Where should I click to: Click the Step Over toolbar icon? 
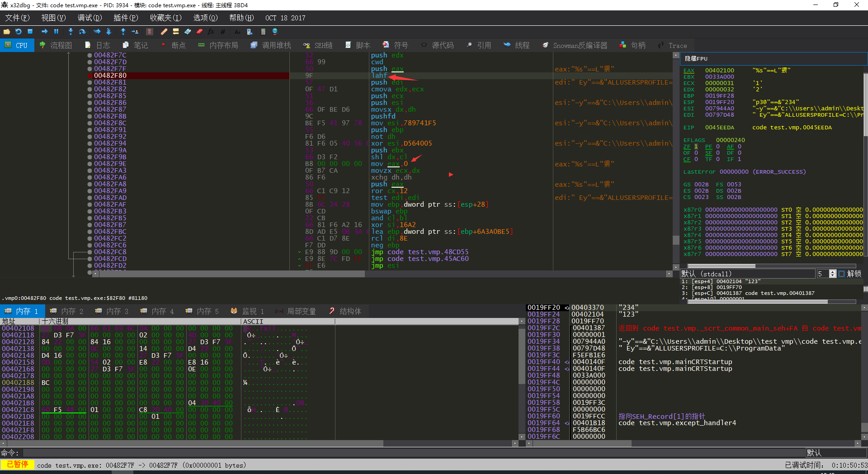tap(82, 32)
